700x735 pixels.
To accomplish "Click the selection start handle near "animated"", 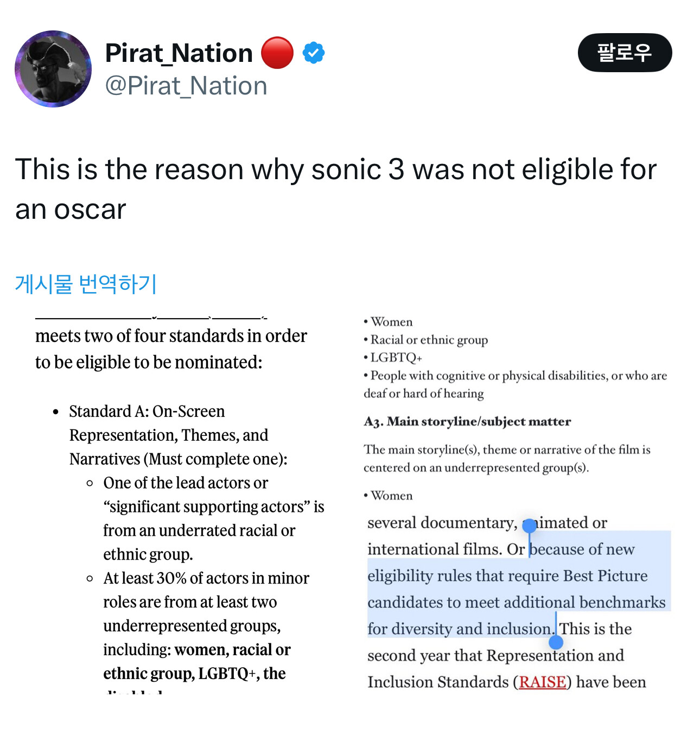I will pyautogui.click(x=529, y=525).
